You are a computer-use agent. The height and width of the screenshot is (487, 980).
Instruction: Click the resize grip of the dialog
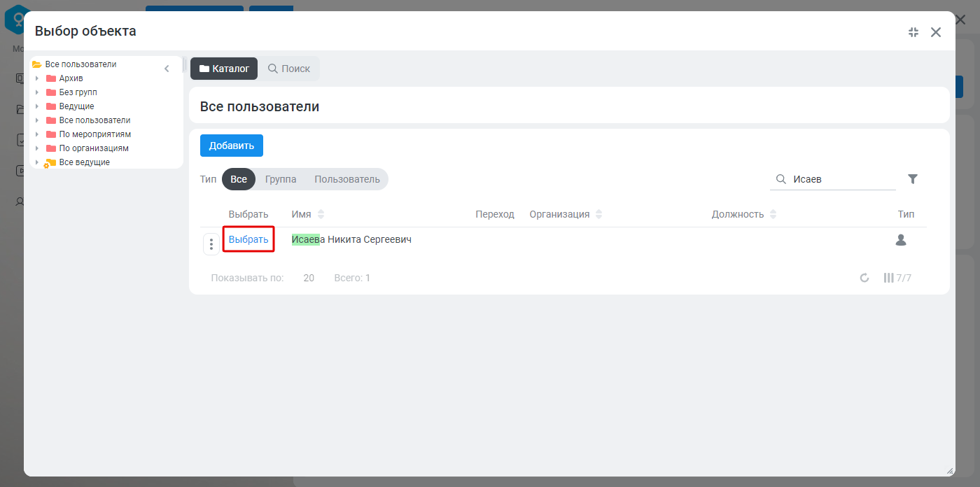[x=949, y=471]
